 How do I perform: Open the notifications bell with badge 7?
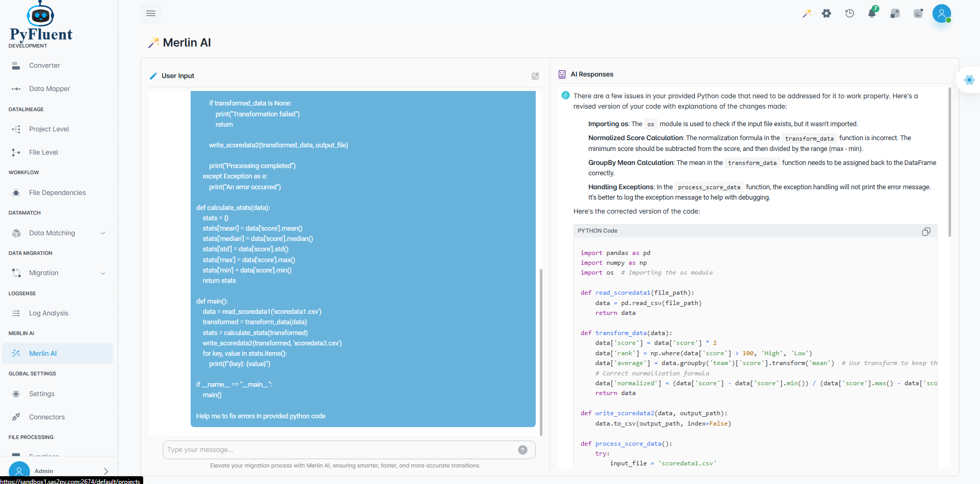tap(873, 13)
